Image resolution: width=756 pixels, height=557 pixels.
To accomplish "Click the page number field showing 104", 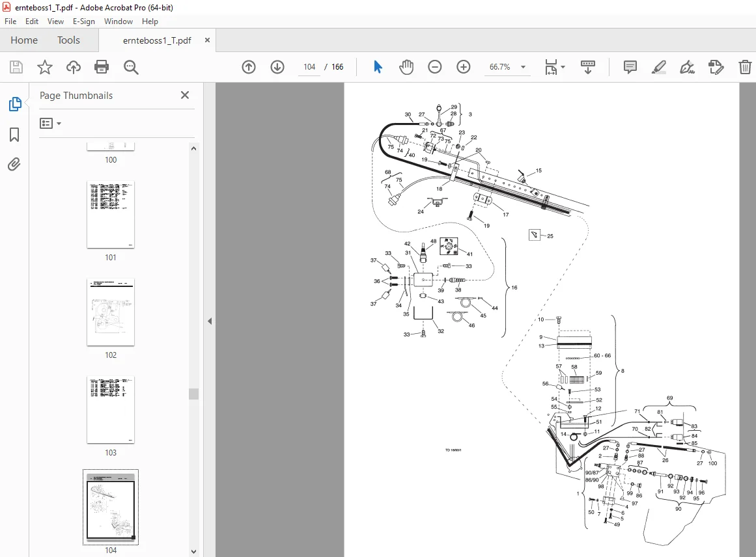I will pyautogui.click(x=309, y=67).
